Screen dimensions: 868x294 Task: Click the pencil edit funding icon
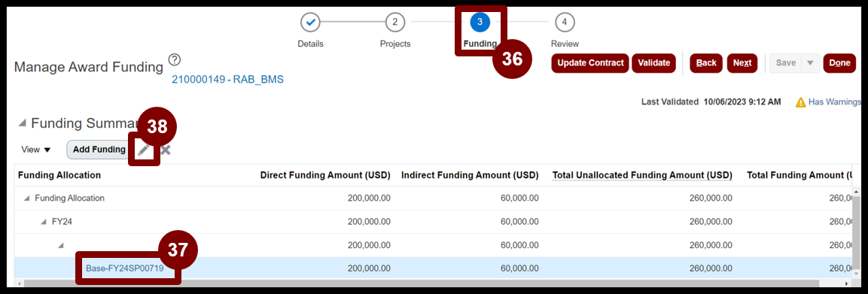[144, 149]
